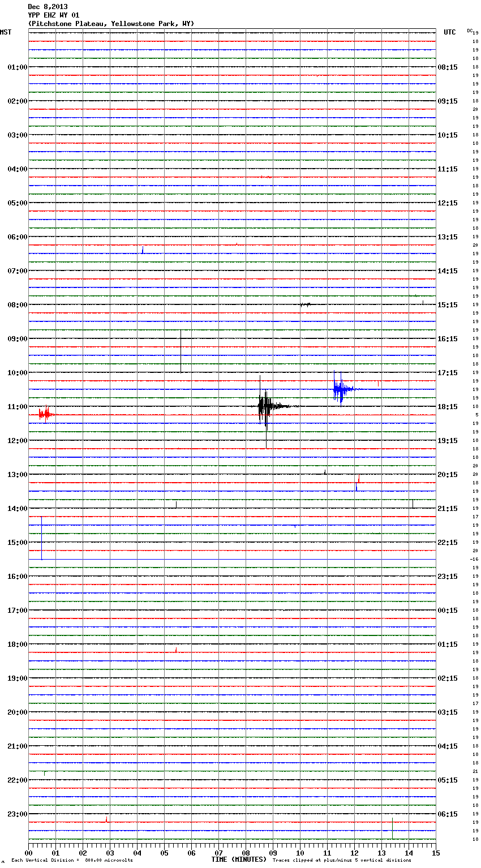Screen dimensions: 481x868
Task: Click the 16:15 UTC row label
Action: 448,339
